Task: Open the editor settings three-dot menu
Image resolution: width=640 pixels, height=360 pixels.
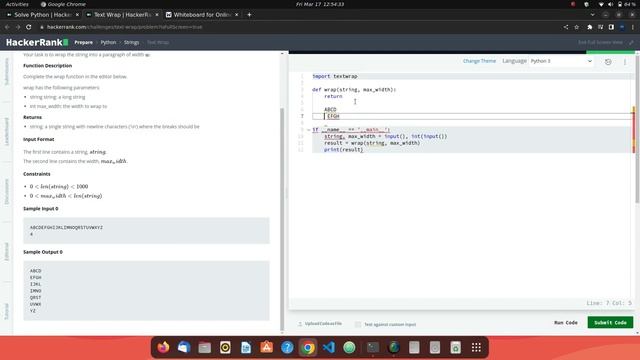Action: [x=625, y=62]
